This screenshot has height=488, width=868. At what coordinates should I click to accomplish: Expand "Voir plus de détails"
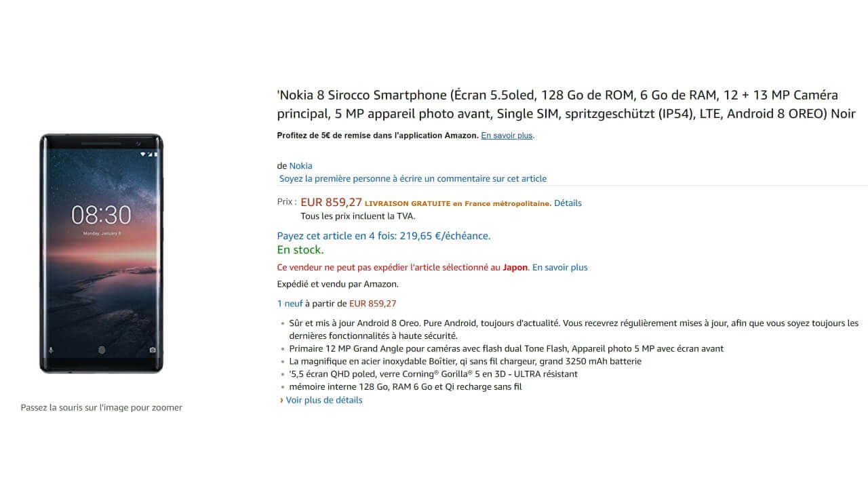(323, 400)
